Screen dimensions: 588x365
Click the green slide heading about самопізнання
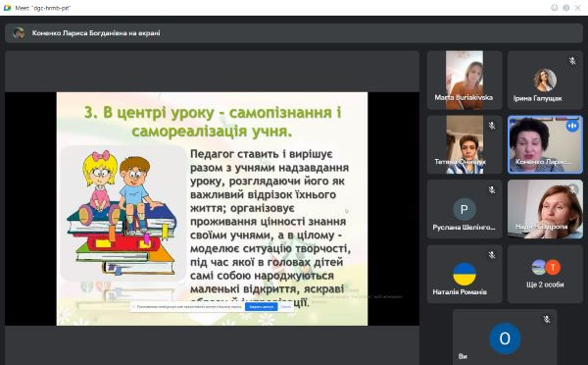(213, 122)
